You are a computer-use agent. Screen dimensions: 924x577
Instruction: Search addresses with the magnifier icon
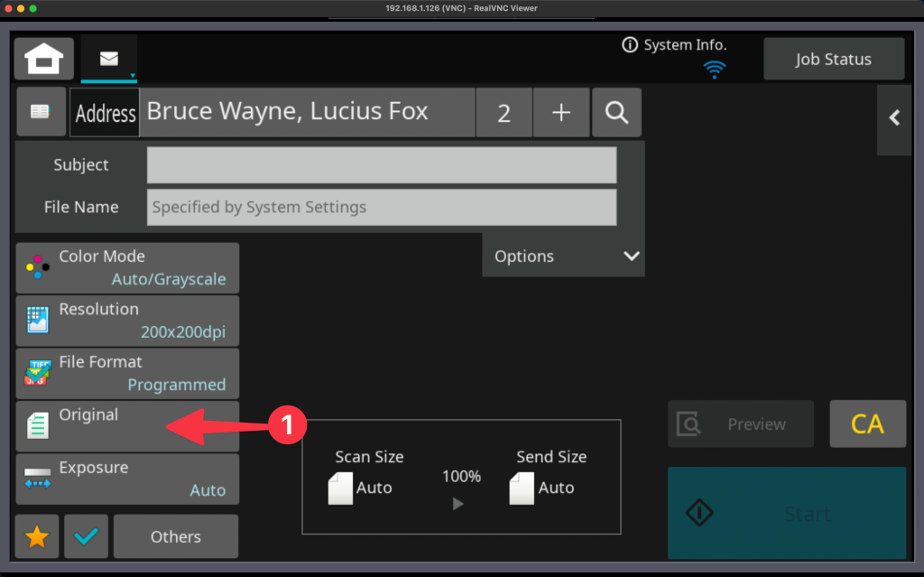[616, 113]
